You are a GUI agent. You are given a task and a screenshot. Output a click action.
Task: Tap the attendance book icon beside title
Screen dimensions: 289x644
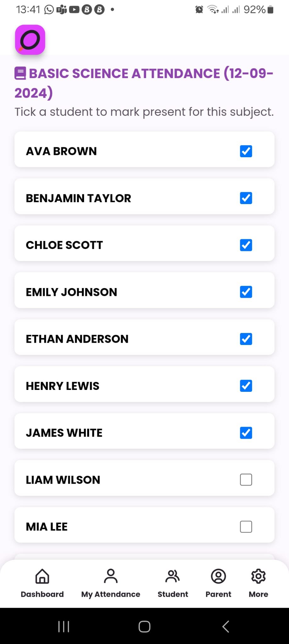click(20, 73)
